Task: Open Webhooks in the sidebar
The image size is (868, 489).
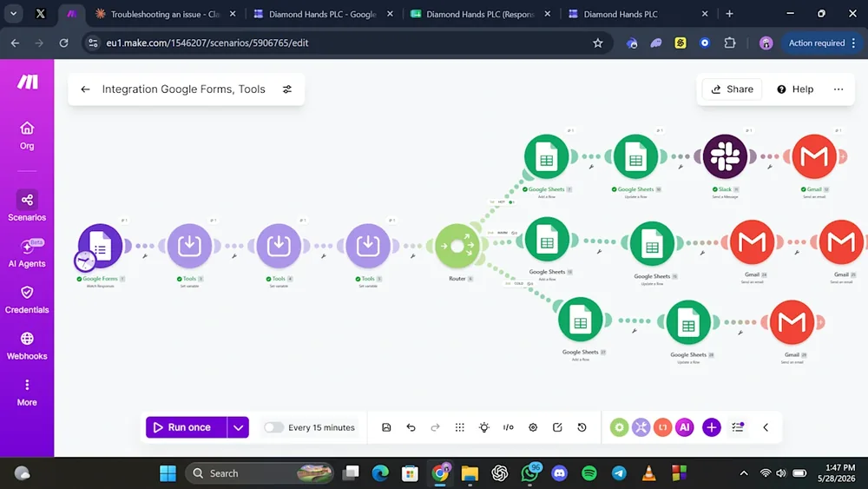Action: (x=27, y=346)
